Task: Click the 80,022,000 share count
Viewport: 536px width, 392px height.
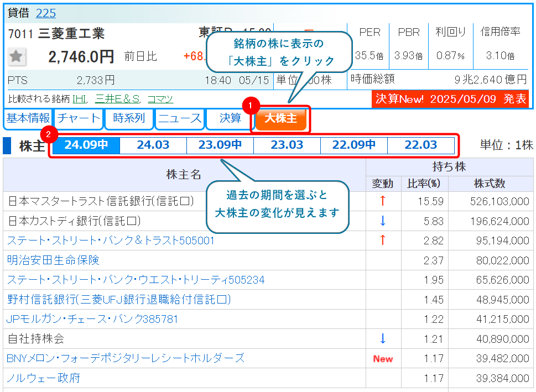Action: point(503,261)
